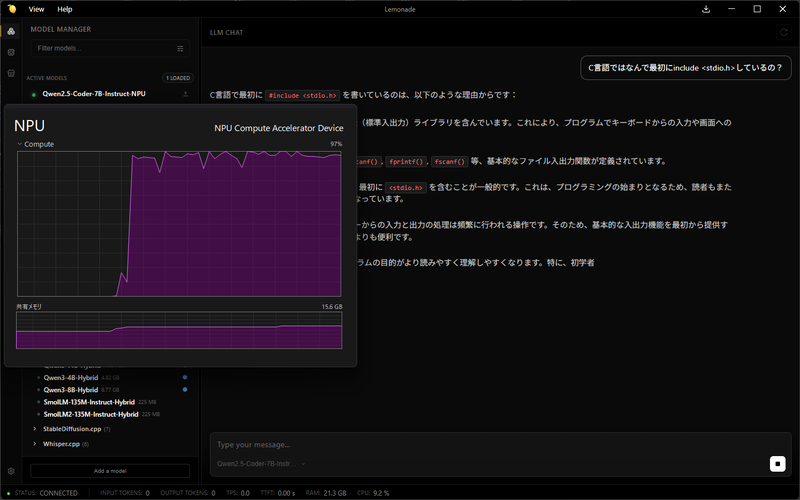Click the MODEL MANAGER heading
800x500 pixels.
[x=61, y=30]
